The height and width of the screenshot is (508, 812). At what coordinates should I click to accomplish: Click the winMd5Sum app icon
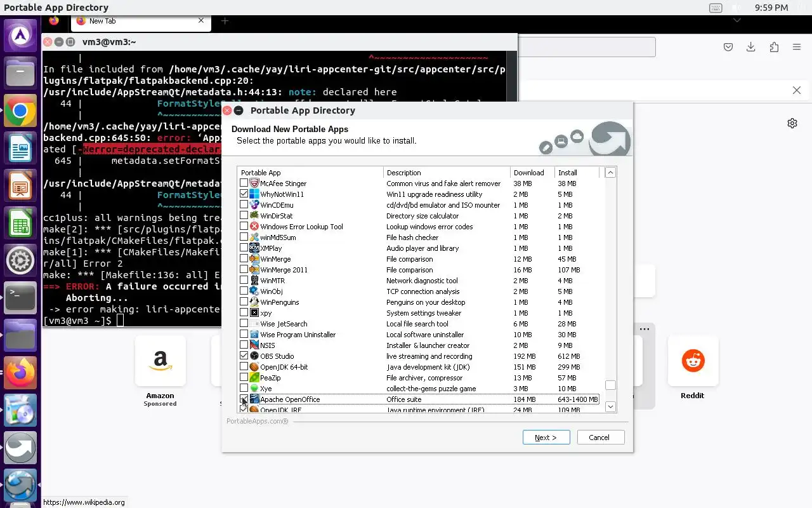pyautogui.click(x=254, y=237)
